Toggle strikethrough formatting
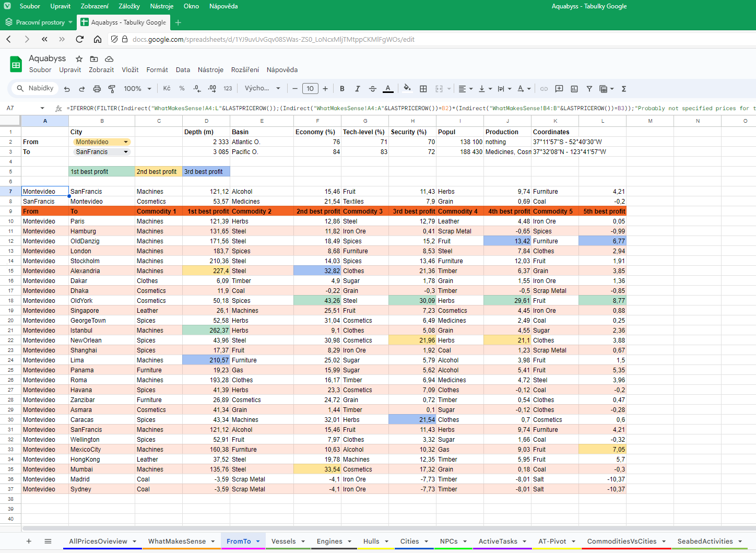 [372, 89]
